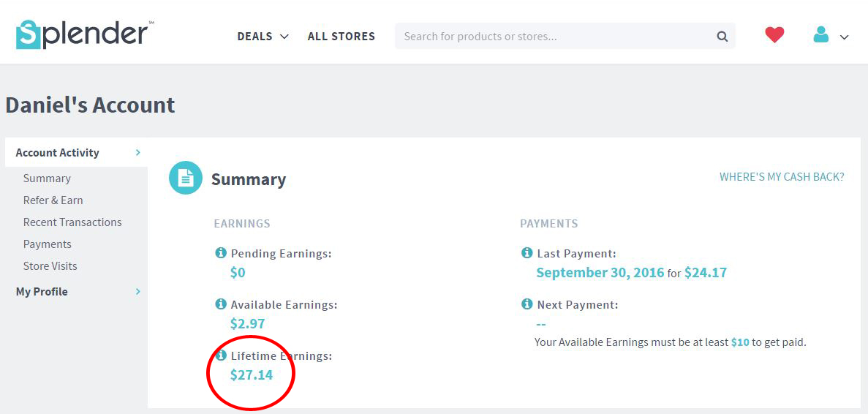Viewport: 868px width, 414px height.
Task: Open Recent Transactions in sidebar
Action: 72,222
